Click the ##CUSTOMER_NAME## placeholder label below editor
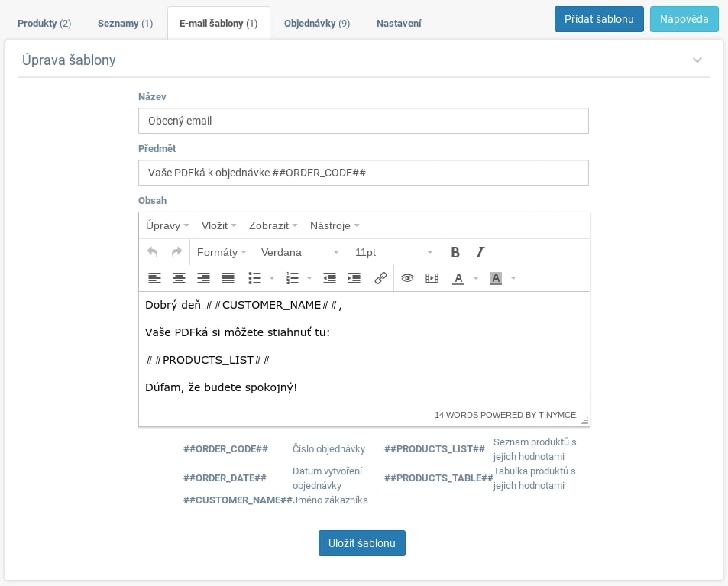 (238, 500)
